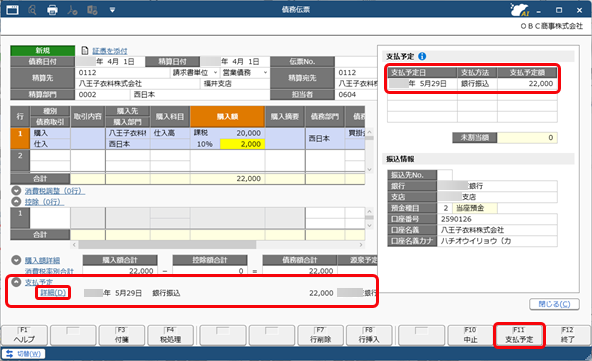The image size is (592, 361).
Task: Click the printer icon in title bar
Action: tap(52, 10)
